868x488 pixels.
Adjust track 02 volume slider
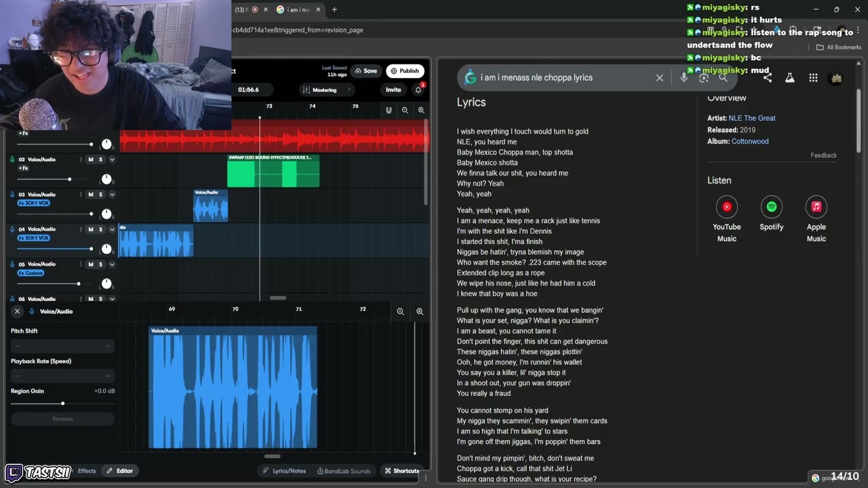[x=54, y=179]
